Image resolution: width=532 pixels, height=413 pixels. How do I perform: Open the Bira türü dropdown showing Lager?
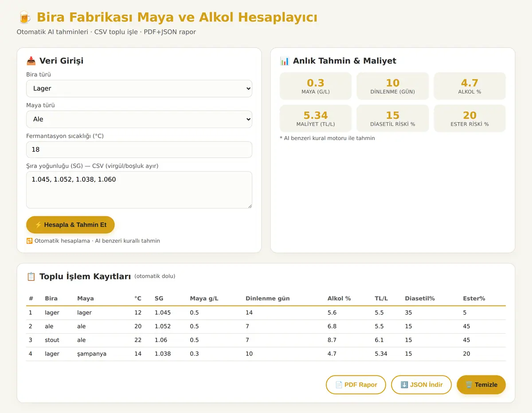pyautogui.click(x=139, y=88)
